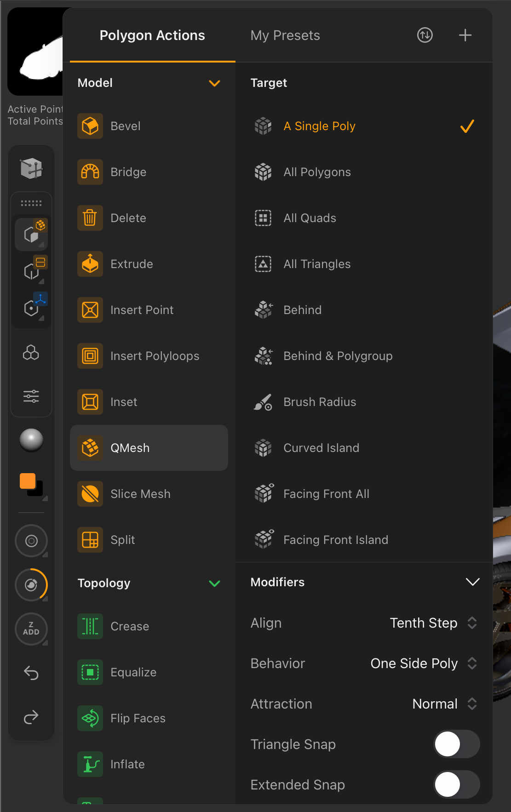The image size is (511, 812).
Task: Enable Triangle Snap
Action: (x=457, y=744)
